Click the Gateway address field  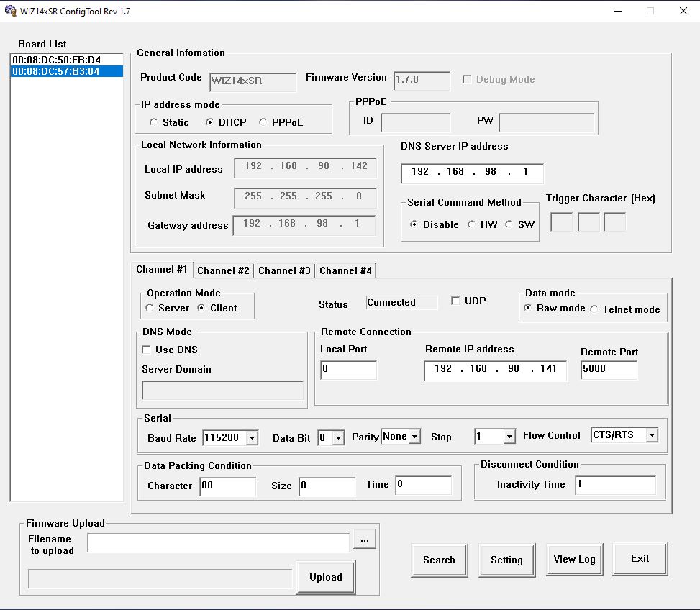(304, 225)
